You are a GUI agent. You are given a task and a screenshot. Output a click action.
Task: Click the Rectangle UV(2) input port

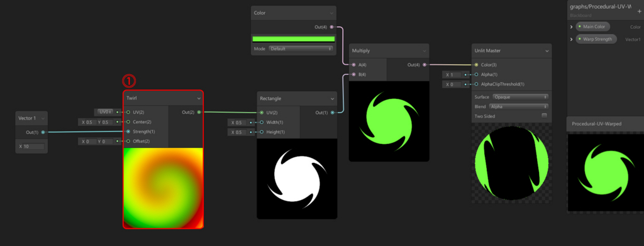[x=262, y=112]
